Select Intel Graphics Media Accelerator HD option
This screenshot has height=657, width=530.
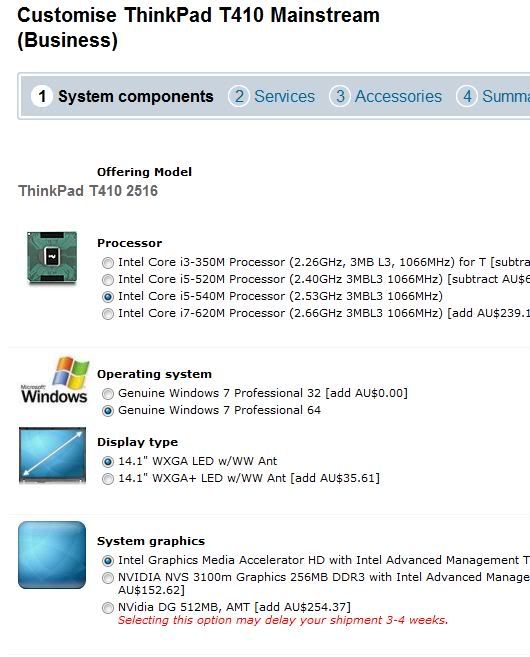[x=108, y=561]
